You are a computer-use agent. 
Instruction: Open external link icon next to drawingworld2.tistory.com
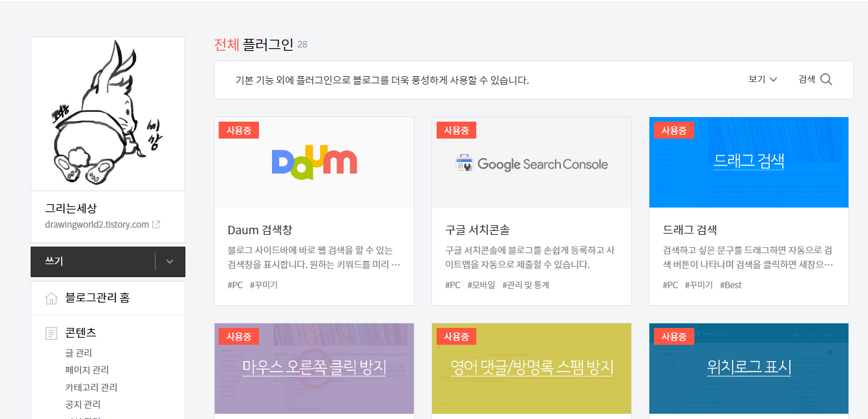[x=156, y=224]
